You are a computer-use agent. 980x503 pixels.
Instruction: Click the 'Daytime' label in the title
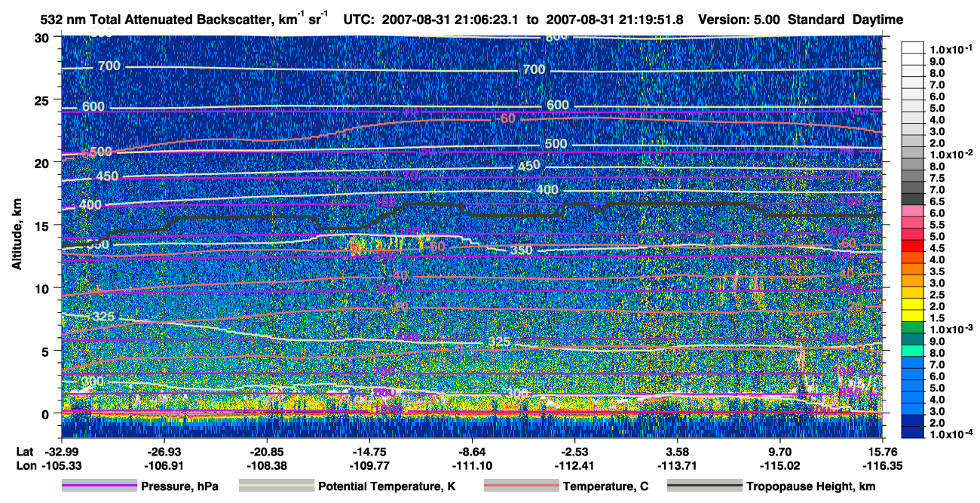coord(877,20)
